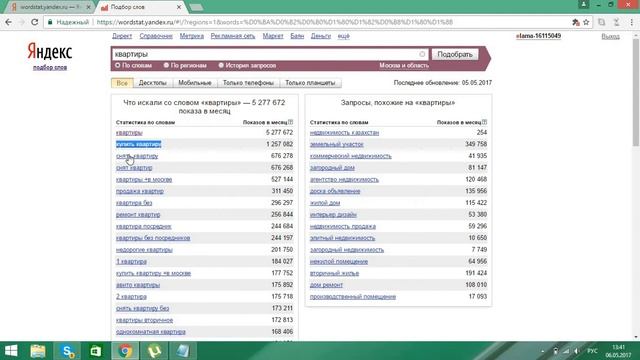Screen dimensions: 640x360
Task: Open the доска объявление similar query
Action: tap(335, 191)
